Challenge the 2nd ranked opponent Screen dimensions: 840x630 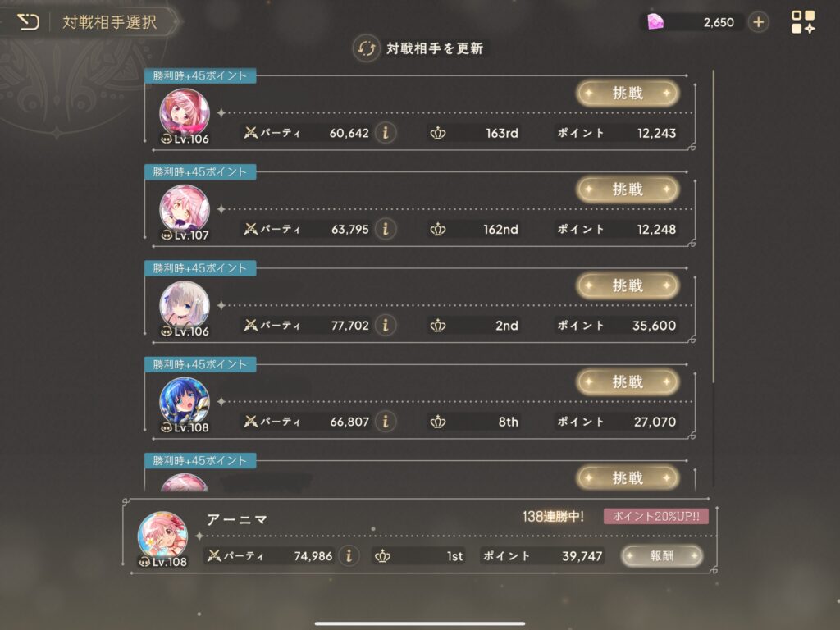[x=628, y=285]
